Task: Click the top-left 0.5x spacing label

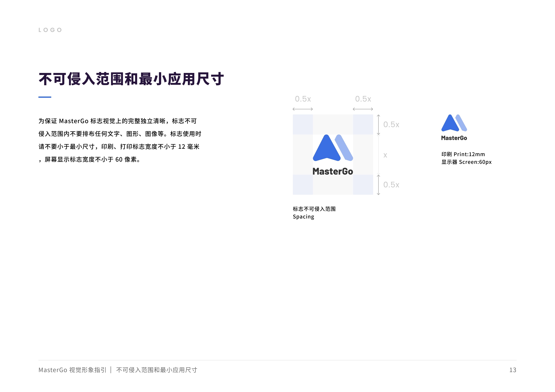Action: (x=303, y=99)
